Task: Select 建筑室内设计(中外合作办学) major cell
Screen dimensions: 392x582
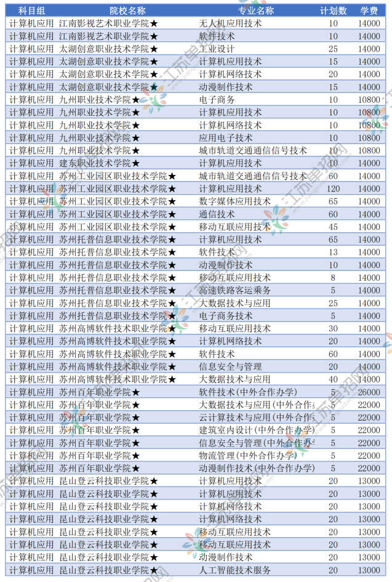Action: (x=257, y=430)
